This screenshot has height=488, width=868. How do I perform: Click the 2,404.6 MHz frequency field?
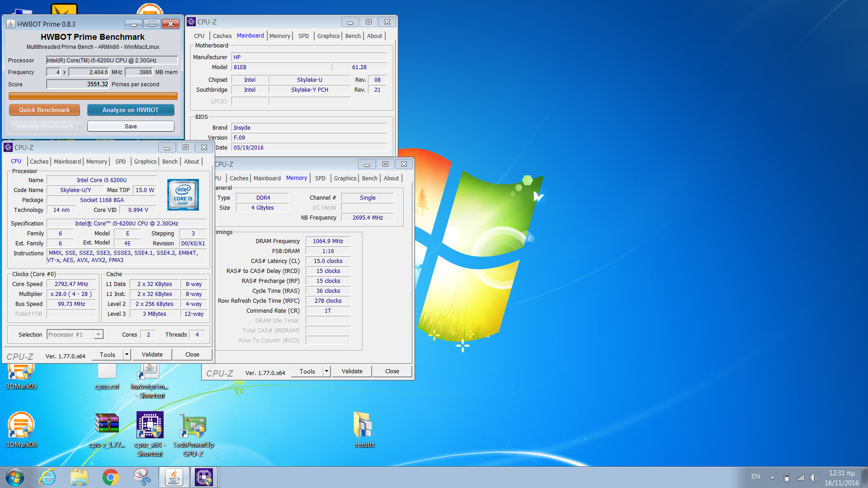point(89,72)
